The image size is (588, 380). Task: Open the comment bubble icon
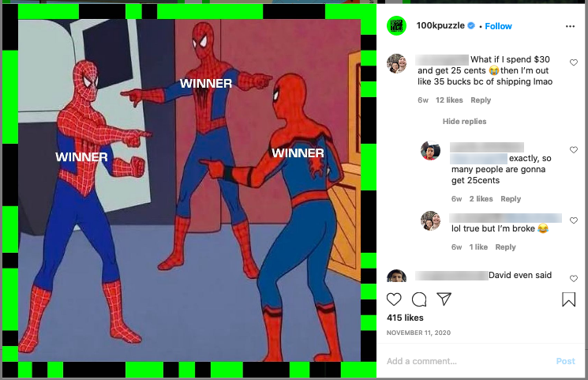(x=419, y=299)
